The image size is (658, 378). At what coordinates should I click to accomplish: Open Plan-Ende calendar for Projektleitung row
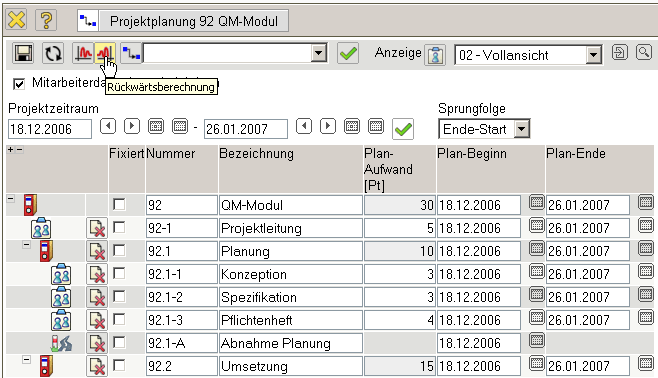coord(646,225)
